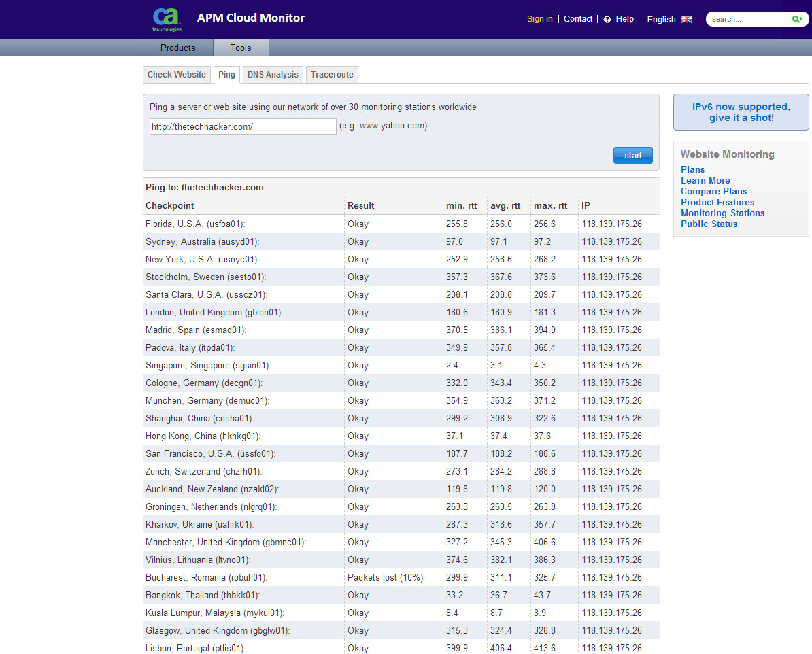The image size is (812, 654).
Task: Click the Result column header
Action: 361,205
